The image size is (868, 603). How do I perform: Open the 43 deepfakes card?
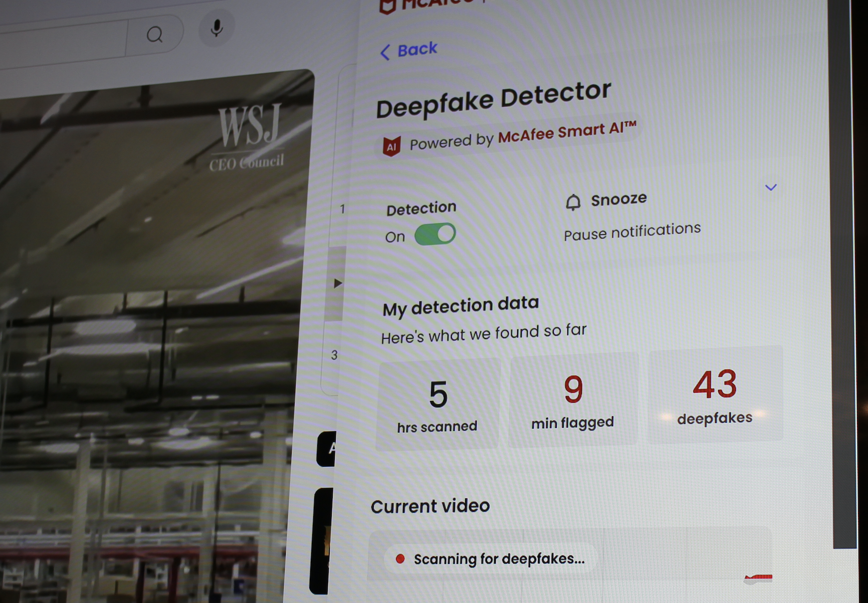tap(715, 395)
